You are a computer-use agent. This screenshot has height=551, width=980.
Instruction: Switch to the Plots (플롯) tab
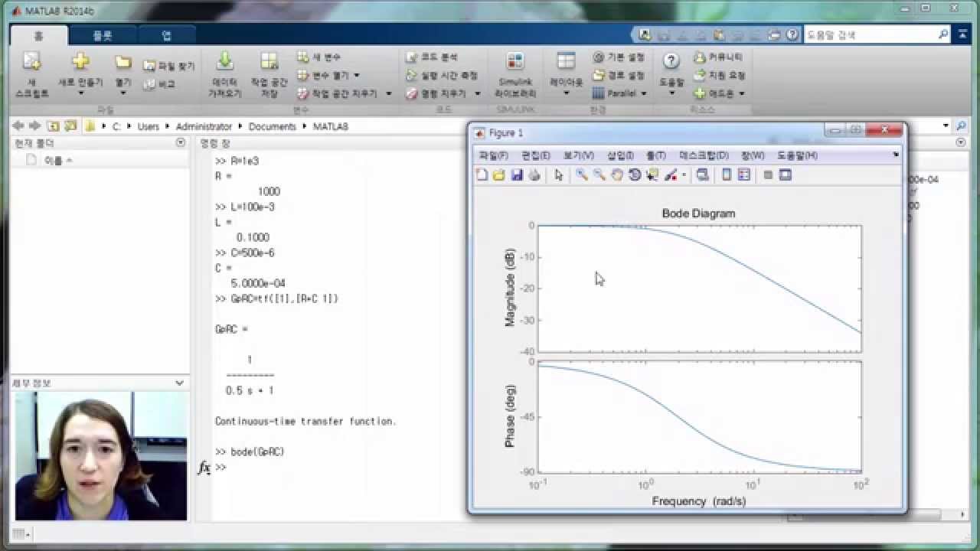point(103,35)
